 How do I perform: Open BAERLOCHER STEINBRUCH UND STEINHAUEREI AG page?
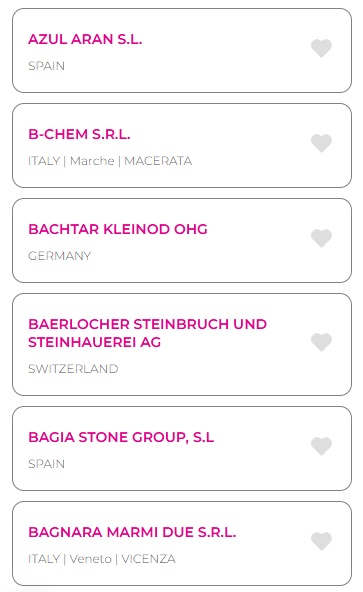pyautogui.click(x=147, y=333)
